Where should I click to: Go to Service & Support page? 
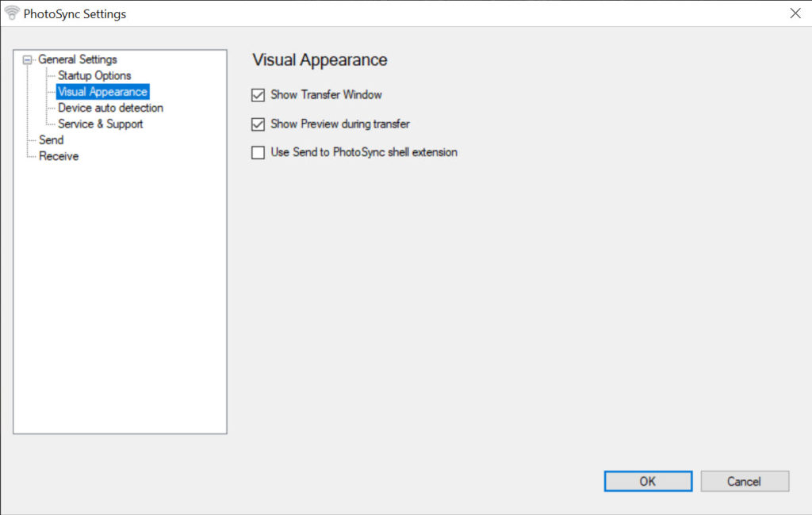101,124
